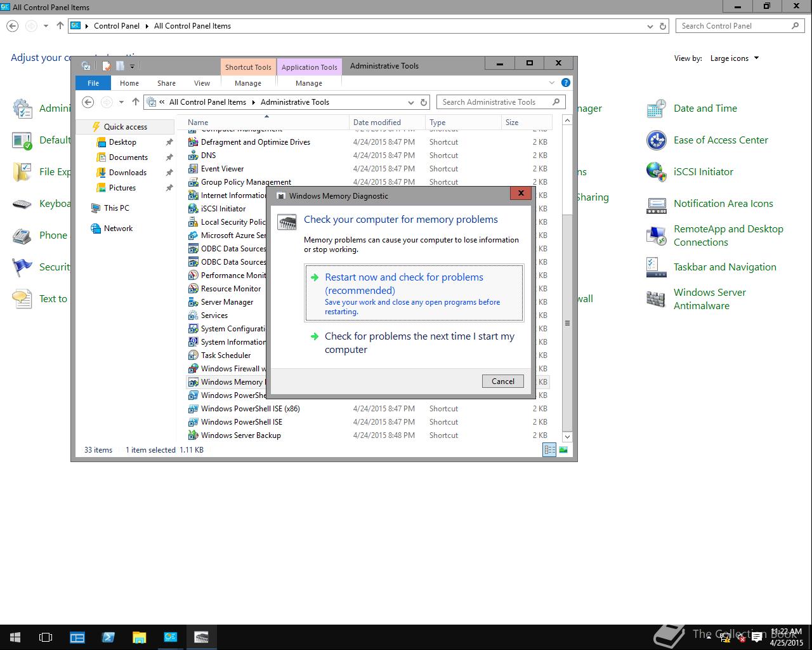
Task: Switch to details view button
Action: tap(549, 450)
